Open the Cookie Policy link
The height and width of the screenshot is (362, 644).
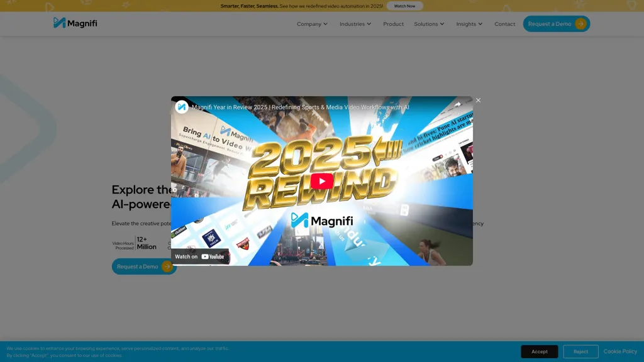tap(620, 351)
